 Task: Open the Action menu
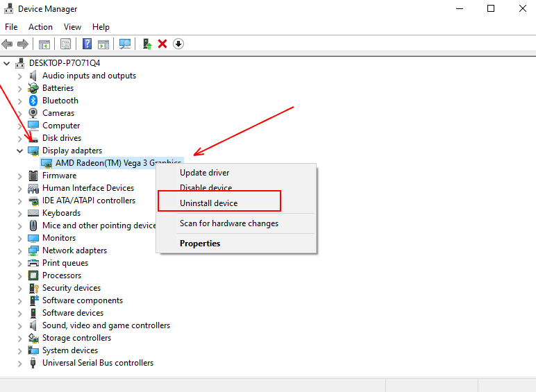pyautogui.click(x=40, y=27)
